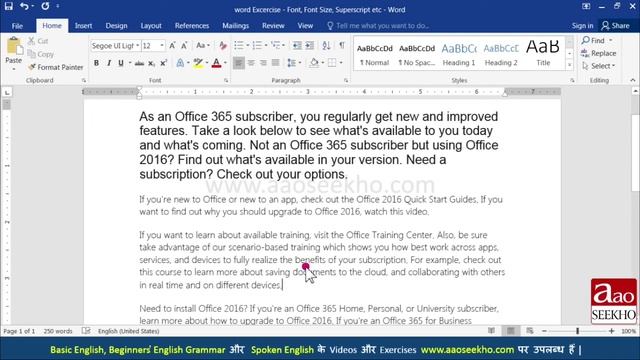Screen dimensions: 640x360
Task: Sign in to Office account
Action: [582, 26]
